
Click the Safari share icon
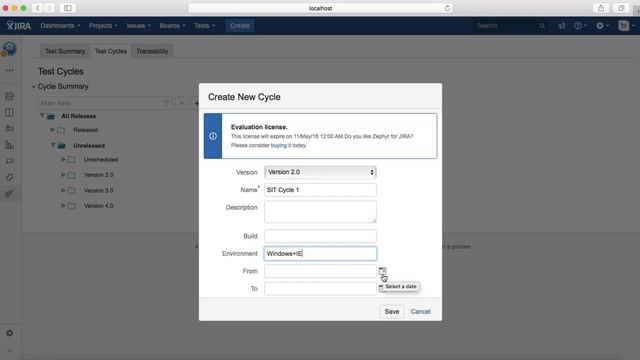pos(601,8)
